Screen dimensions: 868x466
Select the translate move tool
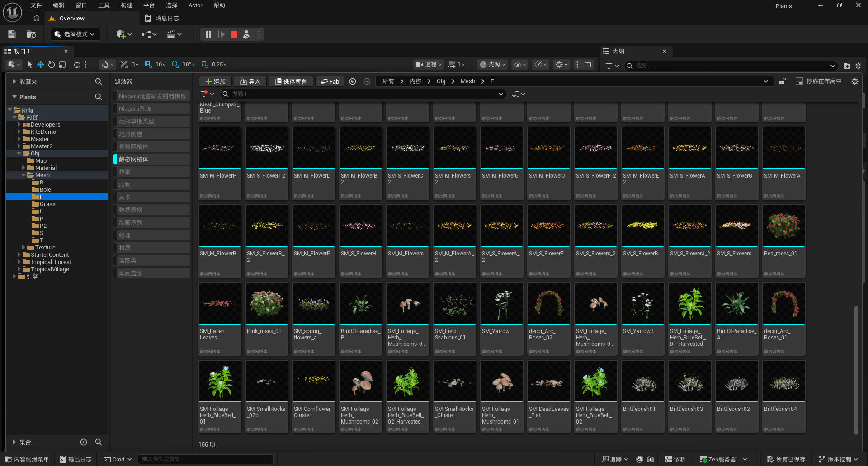tap(41, 65)
